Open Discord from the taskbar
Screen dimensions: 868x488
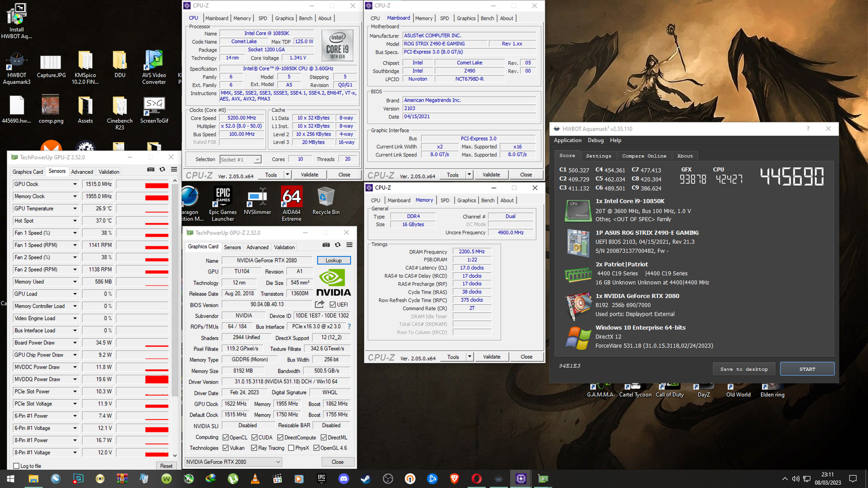pos(344,479)
